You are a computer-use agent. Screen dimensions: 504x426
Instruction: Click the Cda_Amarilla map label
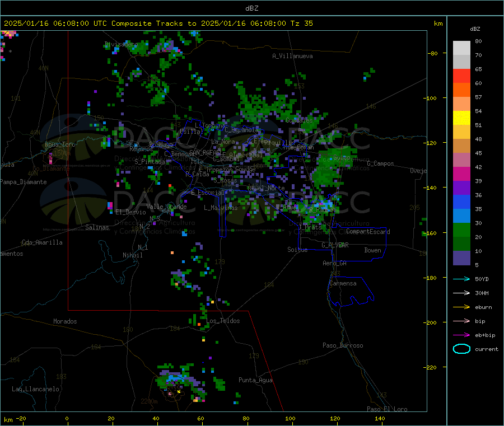[x=42, y=242]
